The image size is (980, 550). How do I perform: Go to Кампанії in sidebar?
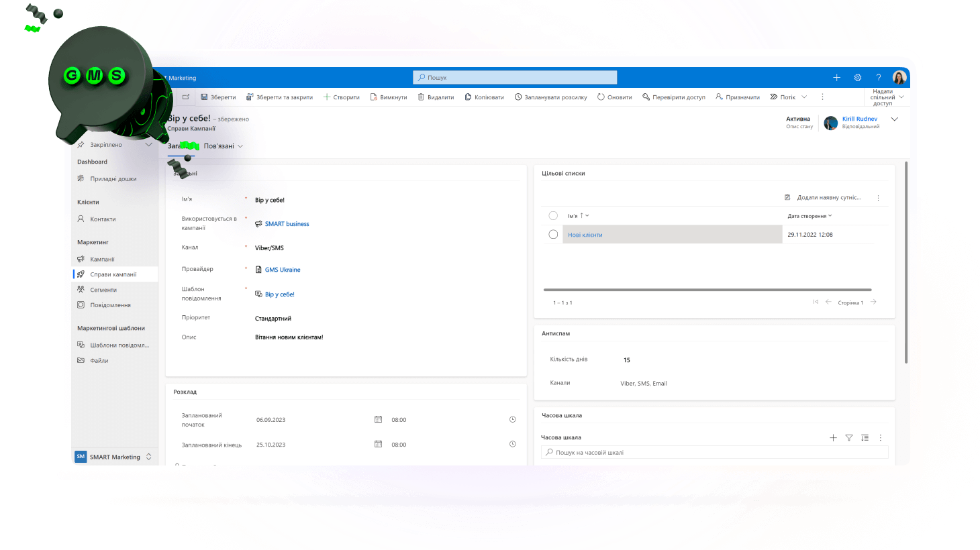coord(102,259)
